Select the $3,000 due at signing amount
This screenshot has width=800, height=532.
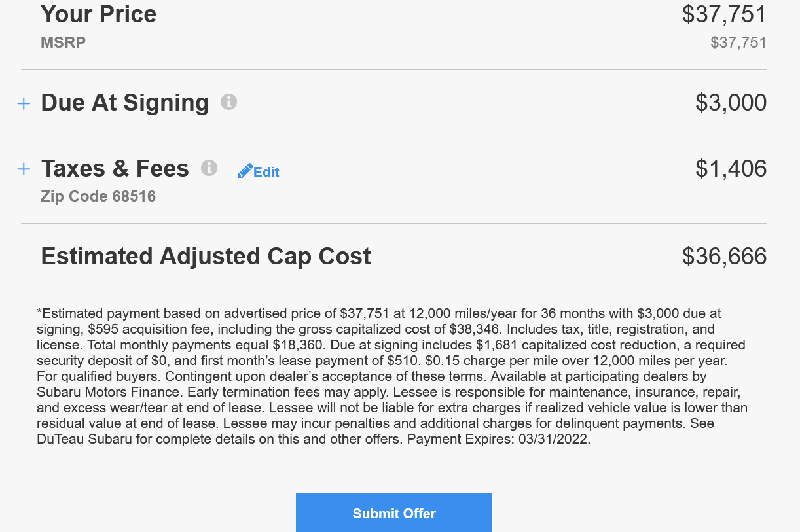(731, 103)
